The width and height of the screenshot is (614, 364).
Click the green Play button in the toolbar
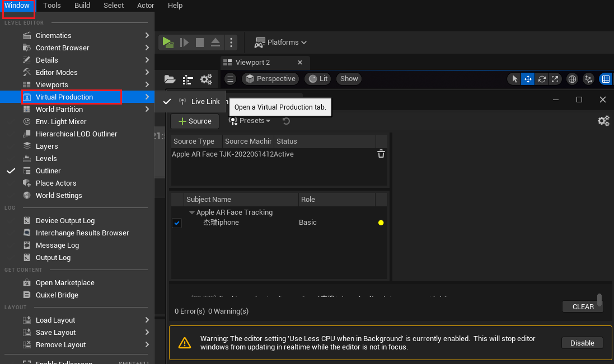pos(168,42)
